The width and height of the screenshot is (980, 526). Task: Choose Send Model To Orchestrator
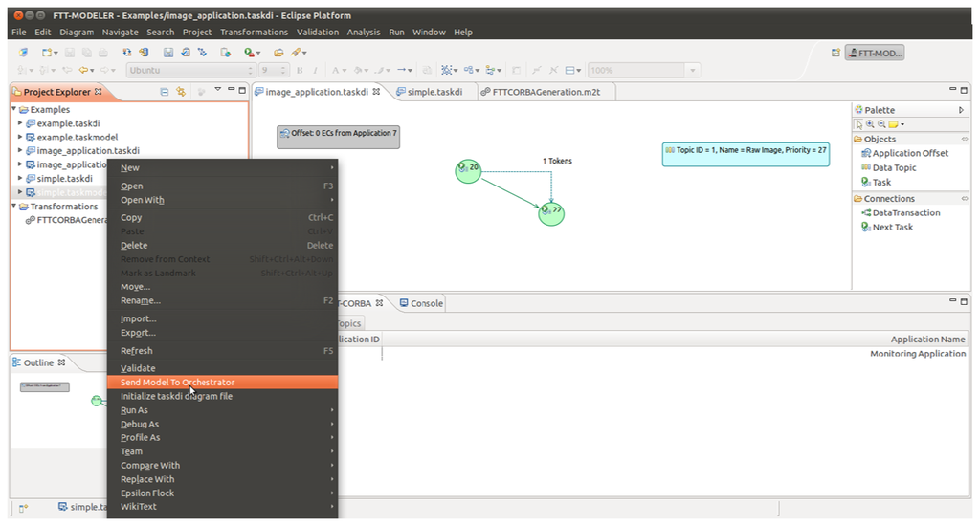coord(177,382)
